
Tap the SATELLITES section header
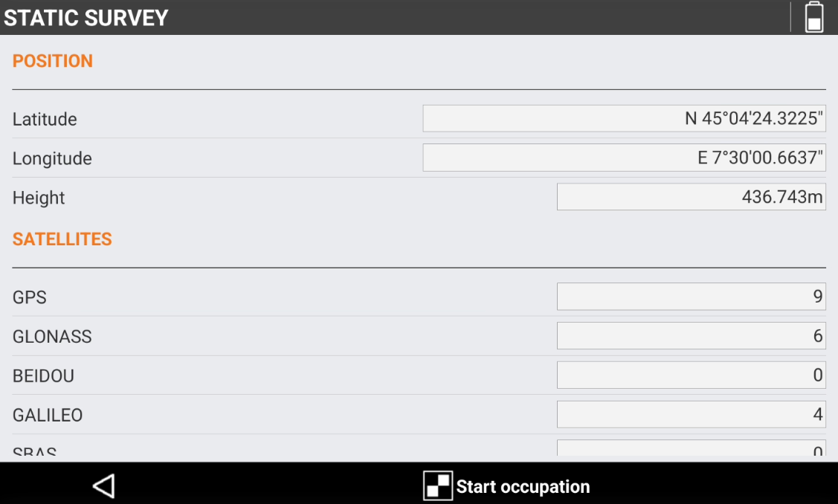point(62,239)
